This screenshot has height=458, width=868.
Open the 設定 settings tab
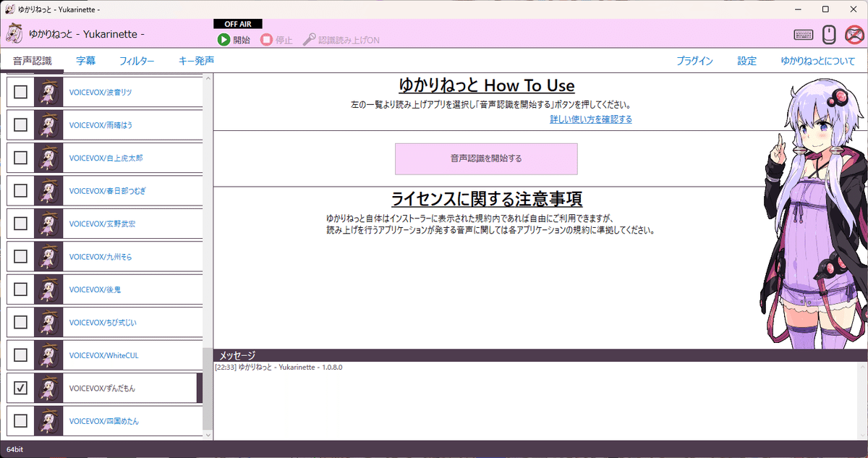(x=747, y=61)
